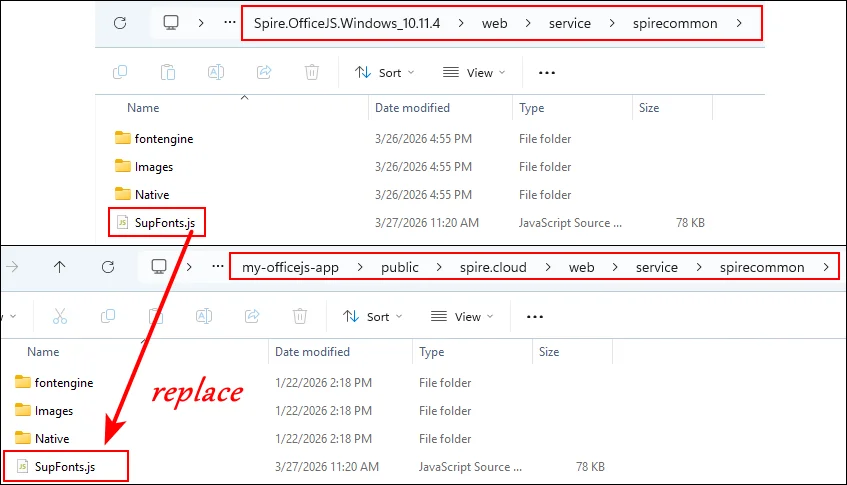Click the Cut scissors icon in the bottom toolbar
The height and width of the screenshot is (485, 847).
pyautogui.click(x=59, y=316)
